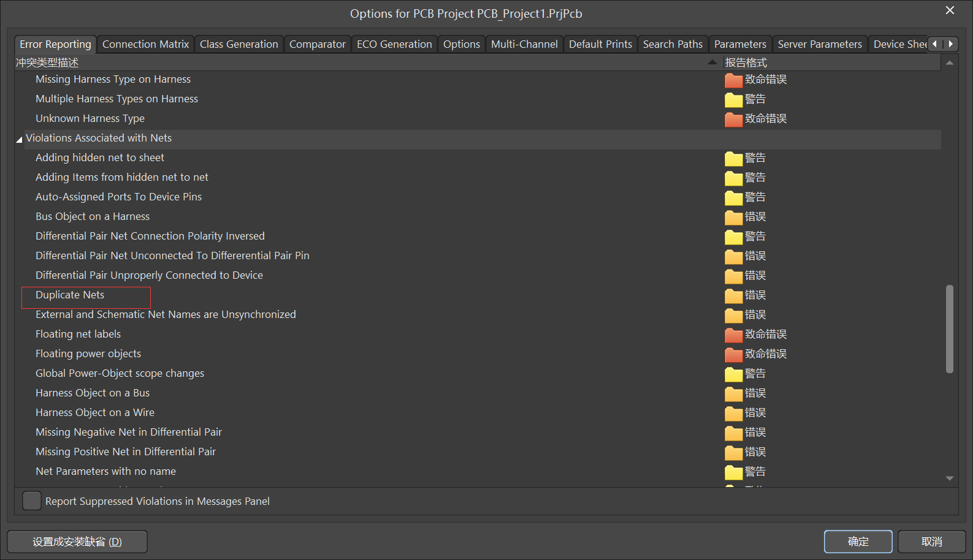The height and width of the screenshot is (560, 973).
Task: Click report icon for Auto-Assigned Ports To Device Pins
Action: 733,197
